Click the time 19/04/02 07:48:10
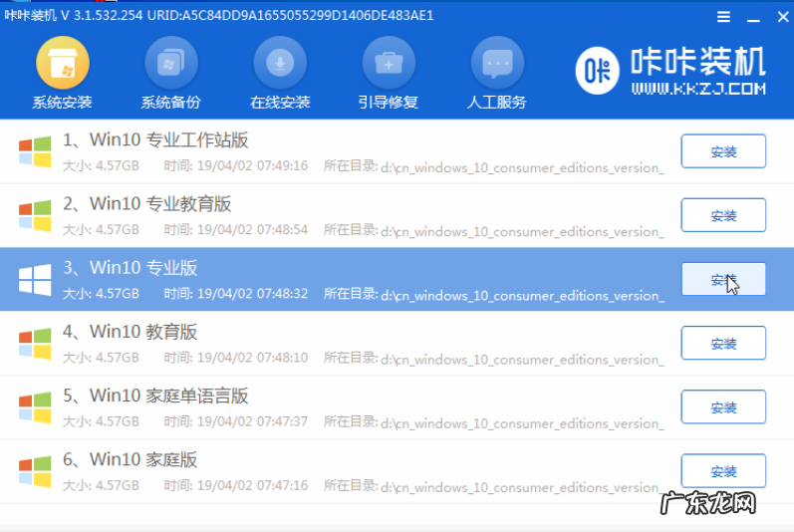794x532 pixels. tap(252, 358)
